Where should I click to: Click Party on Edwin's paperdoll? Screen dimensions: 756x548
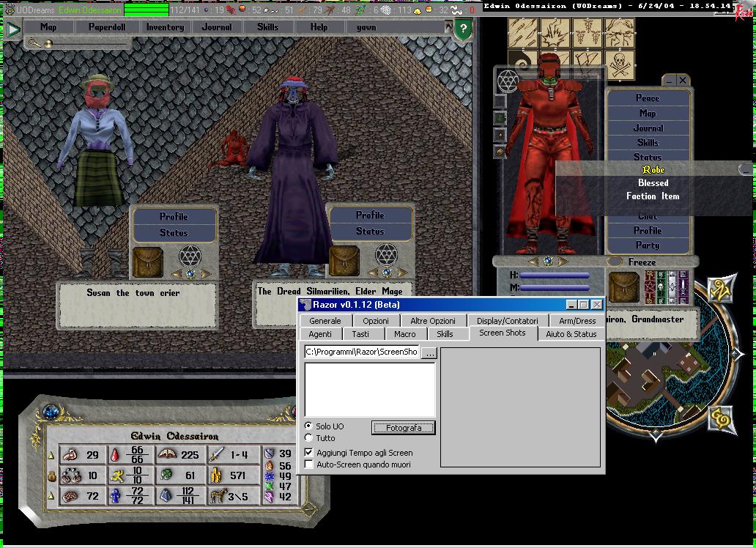point(648,245)
